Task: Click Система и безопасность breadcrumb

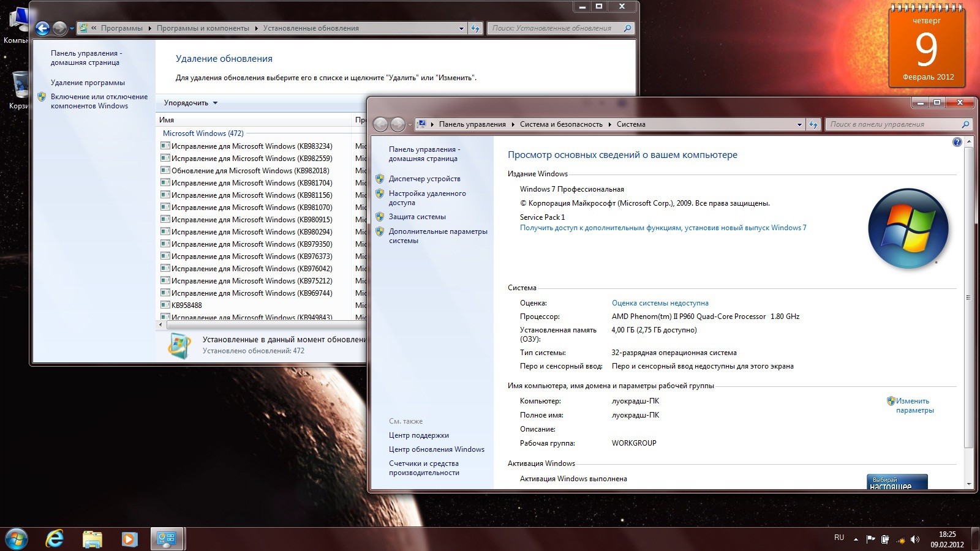Action: point(561,124)
